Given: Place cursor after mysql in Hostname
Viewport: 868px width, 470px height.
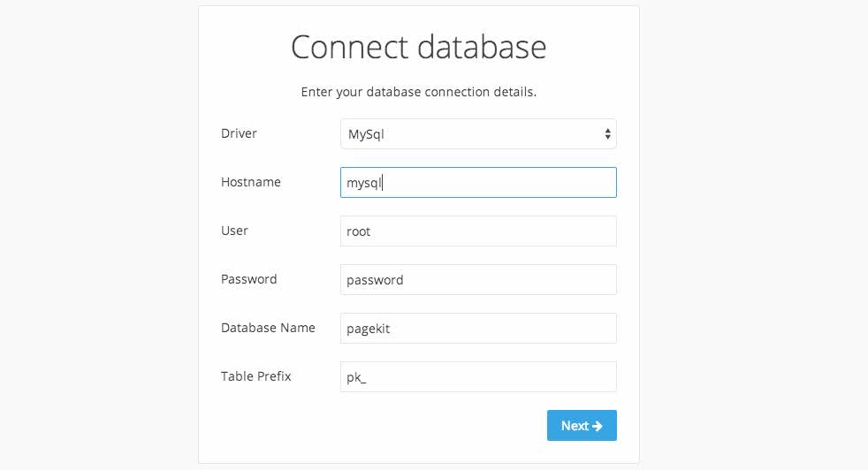Looking at the screenshot, I should tap(383, 183).
